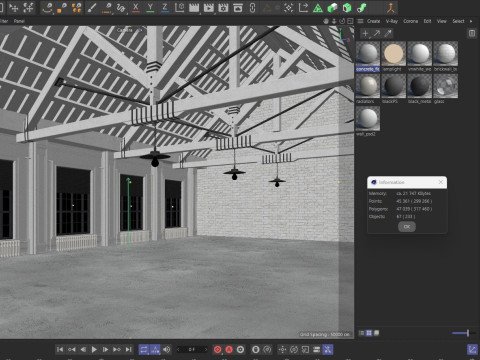Step forward one frame
This screenshot has width=480, height=360.
(x=105, y=349)
